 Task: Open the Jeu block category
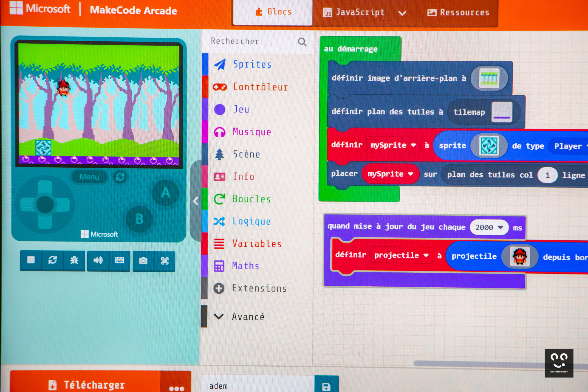click(x=257, y=109)
